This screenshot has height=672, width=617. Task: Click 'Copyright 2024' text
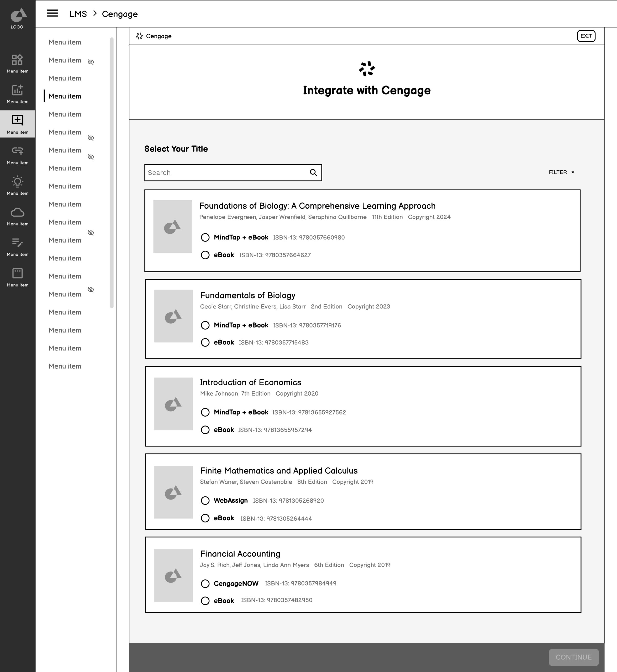[429, 217]
